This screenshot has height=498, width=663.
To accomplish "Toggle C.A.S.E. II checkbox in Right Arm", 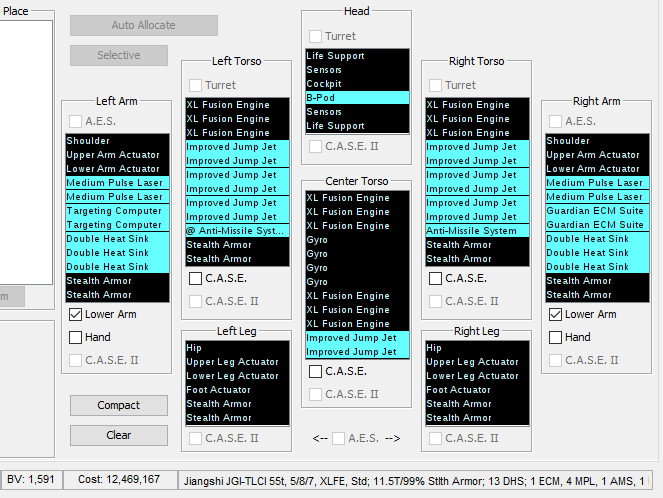I will tap(555, 361).
